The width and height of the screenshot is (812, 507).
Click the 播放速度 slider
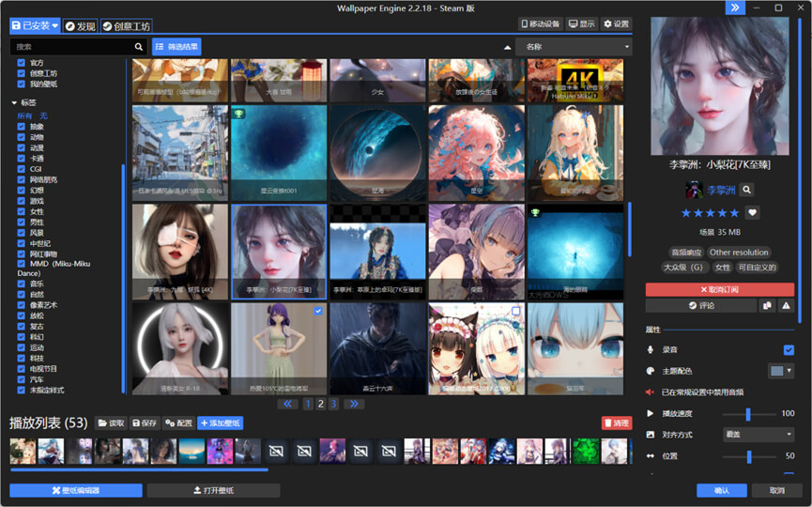click(x=748, y=414)
